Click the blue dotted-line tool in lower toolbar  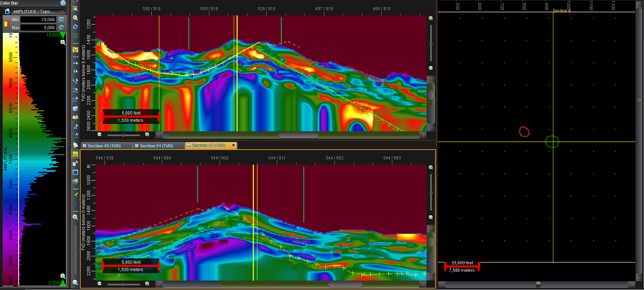[x=75, y=203]
